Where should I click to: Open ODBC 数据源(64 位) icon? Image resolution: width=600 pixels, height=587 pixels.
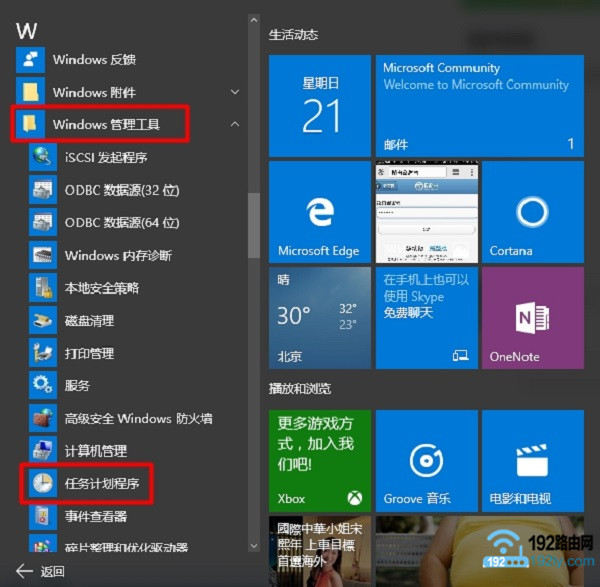click(x=43, y=222)
